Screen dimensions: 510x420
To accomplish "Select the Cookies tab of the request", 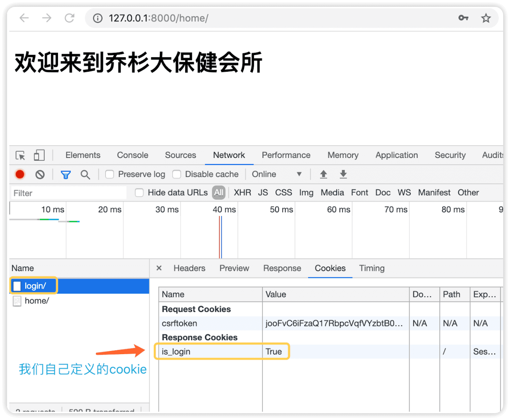I will (330, 268).
